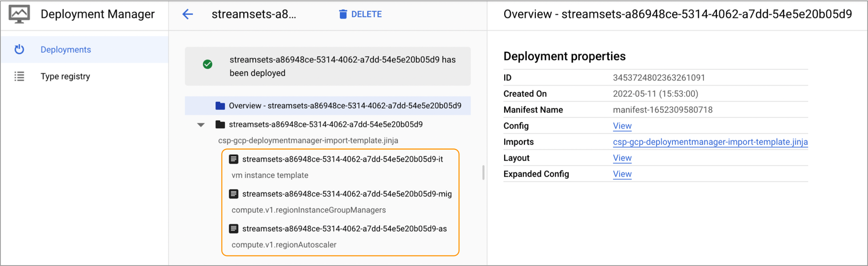Click the Deployment Manager title

[x=98, y=14]
